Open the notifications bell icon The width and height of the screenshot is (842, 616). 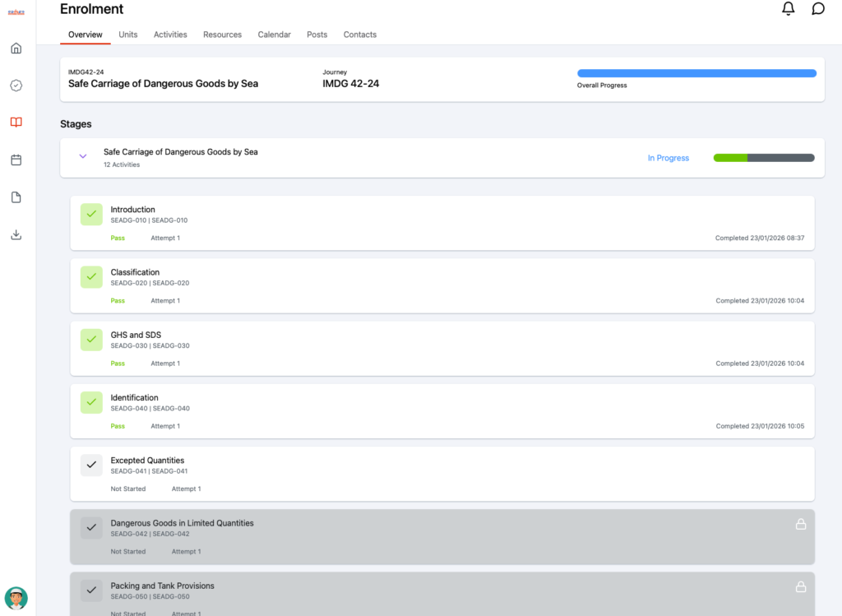tap(788, 9)
